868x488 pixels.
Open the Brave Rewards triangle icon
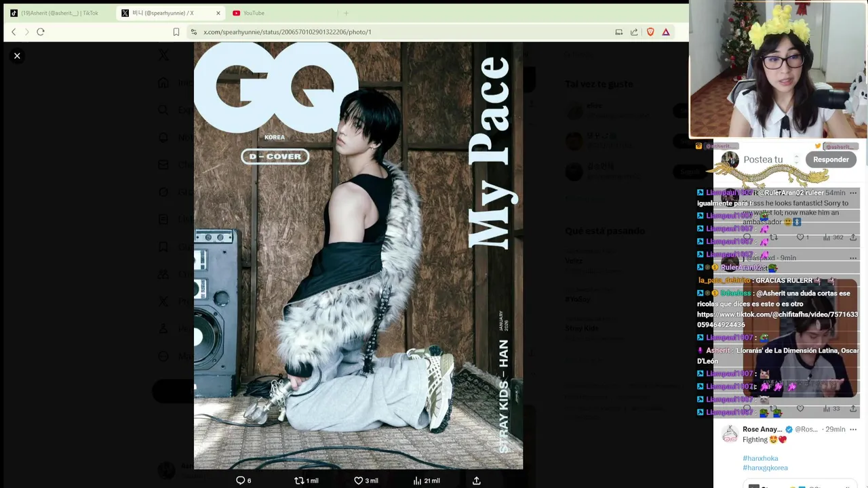[x=666, y=32]
